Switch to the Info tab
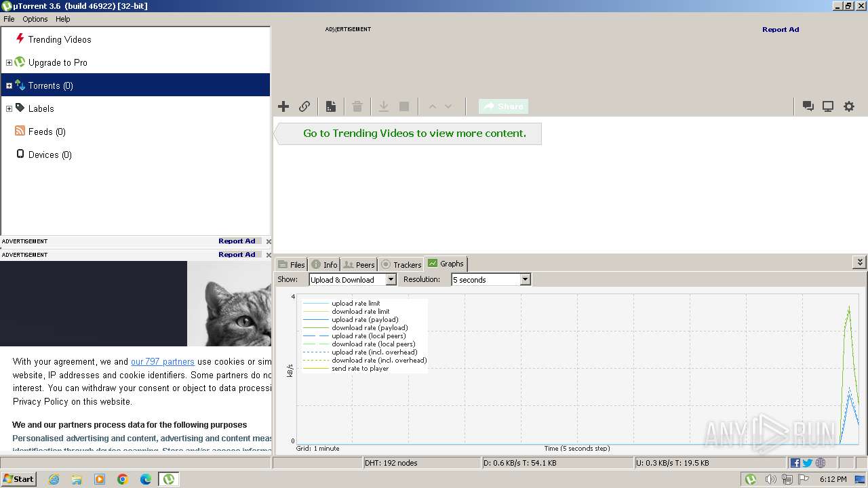Screen dimensions: 868x488 [x=324, y=264]
